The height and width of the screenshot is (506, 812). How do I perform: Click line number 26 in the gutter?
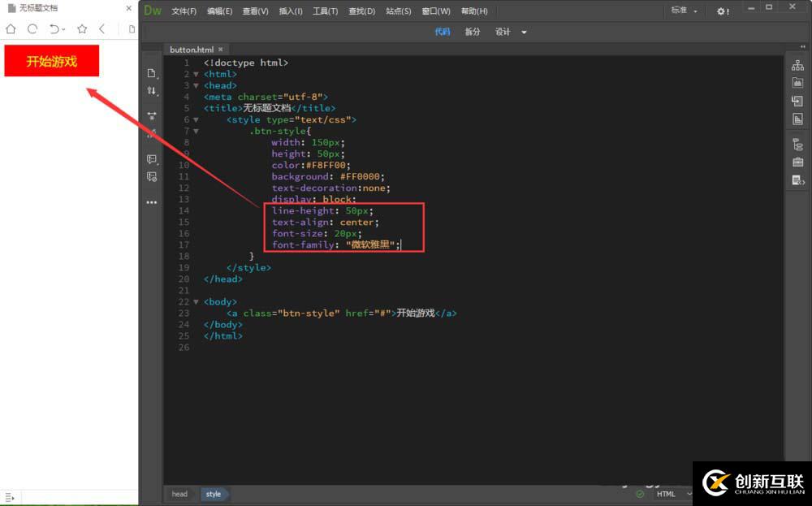(x=184, y=347)
